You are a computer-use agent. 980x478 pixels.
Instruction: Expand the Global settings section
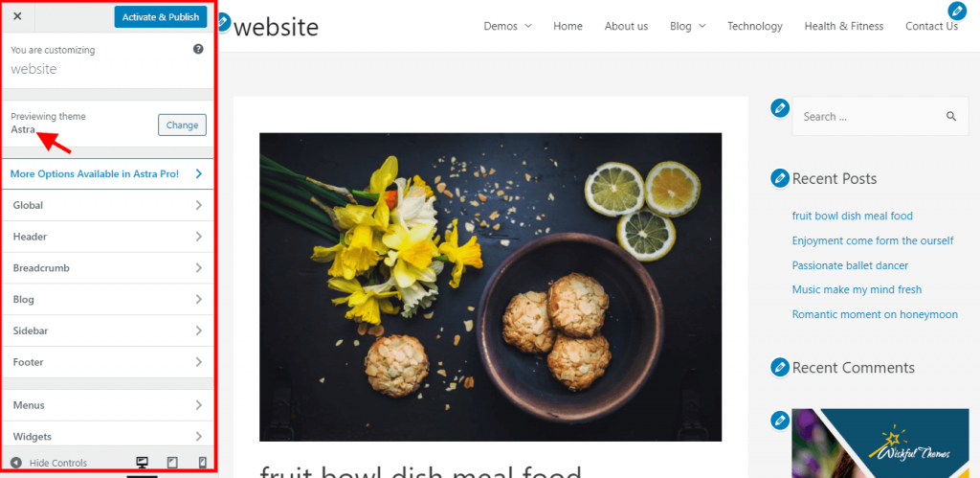click(108, 205)
